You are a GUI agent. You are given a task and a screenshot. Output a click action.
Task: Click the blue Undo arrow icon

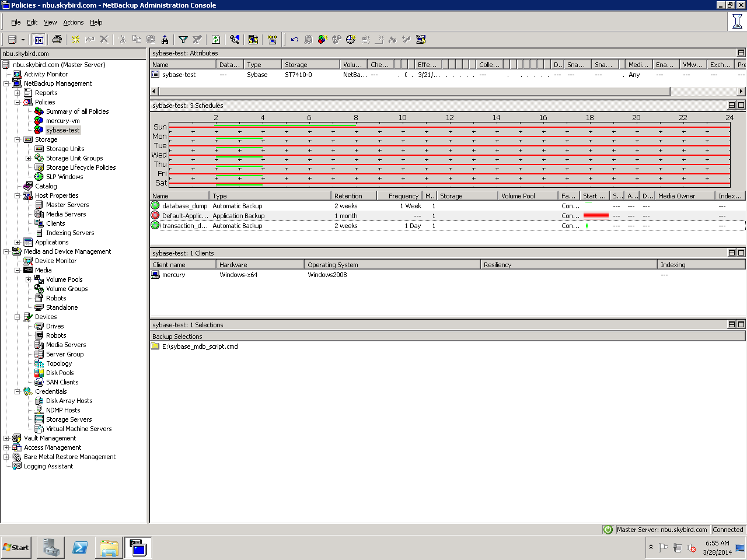(x=294, y=40)
